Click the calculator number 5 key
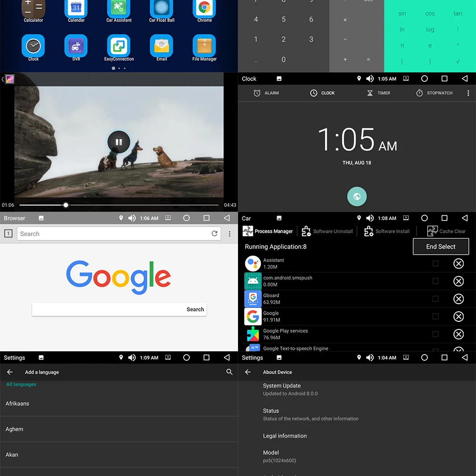Viewport: 476px width, 476px height. [x=284, y=20]
